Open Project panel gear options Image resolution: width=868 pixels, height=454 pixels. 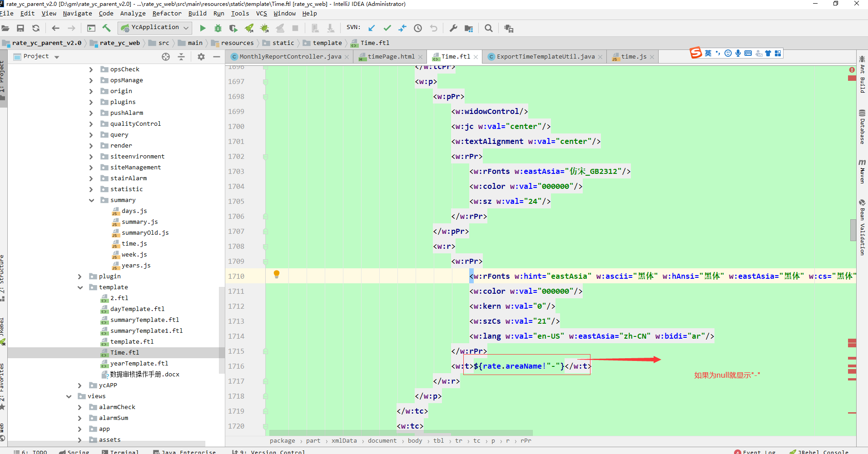(201, 57)
